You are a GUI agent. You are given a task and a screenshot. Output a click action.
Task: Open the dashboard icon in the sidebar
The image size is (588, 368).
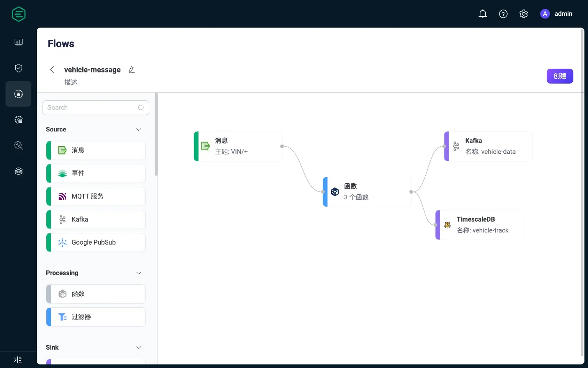pyautogui.click(x=18, y=42)
